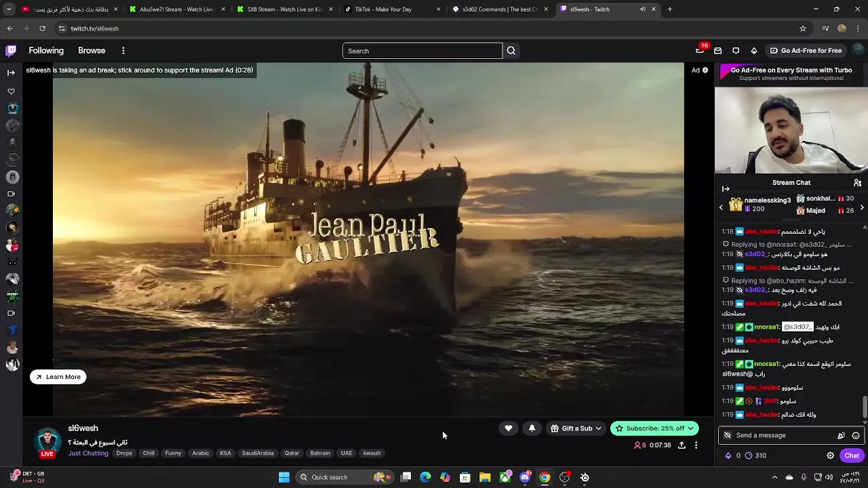Open Subscribe: 25% off dropdown
868x488 pixels.
click(x=654, y=428)
